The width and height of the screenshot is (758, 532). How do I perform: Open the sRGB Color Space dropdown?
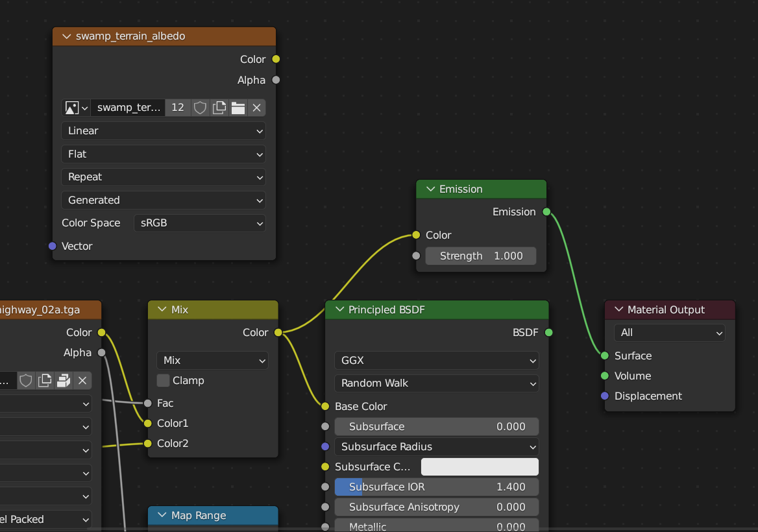point(200,223)
